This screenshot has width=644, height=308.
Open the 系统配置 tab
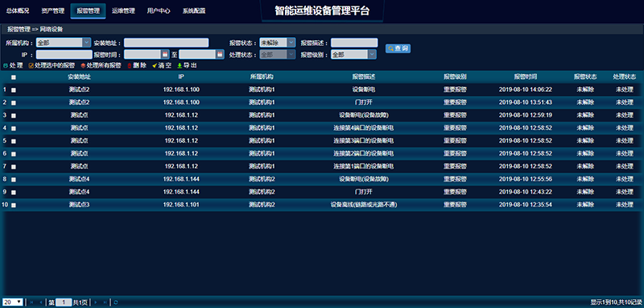[194, 11]
